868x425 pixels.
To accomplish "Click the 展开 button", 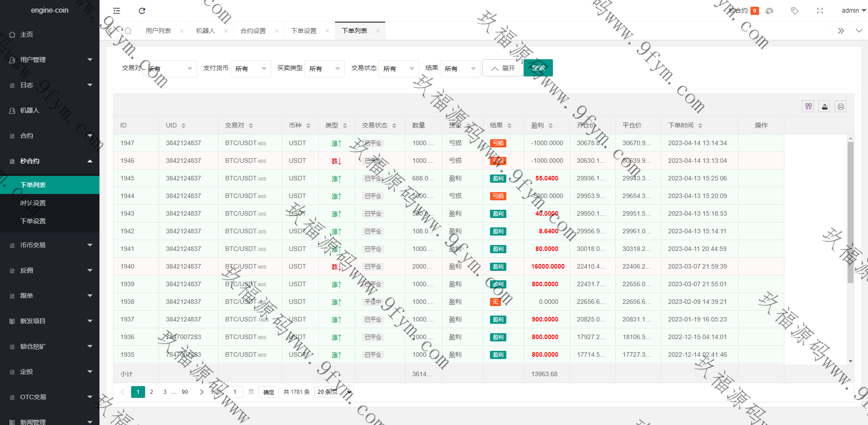I will coord(503,68).
